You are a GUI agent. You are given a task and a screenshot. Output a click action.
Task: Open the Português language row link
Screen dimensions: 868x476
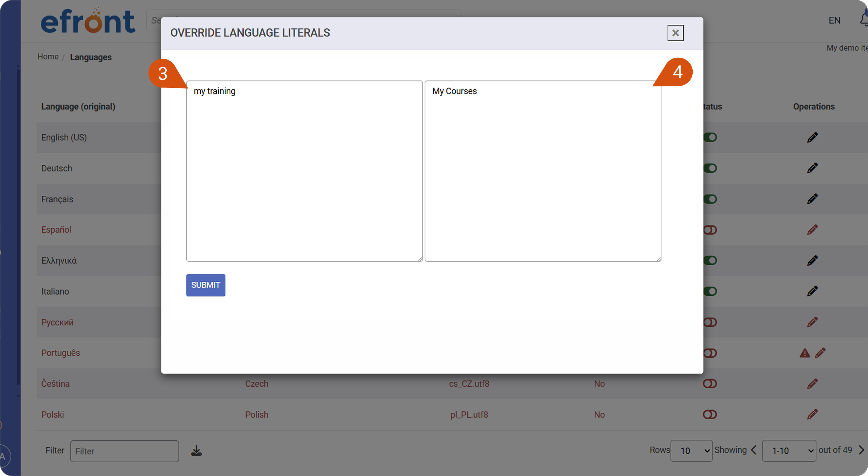[x=60, y=353]
